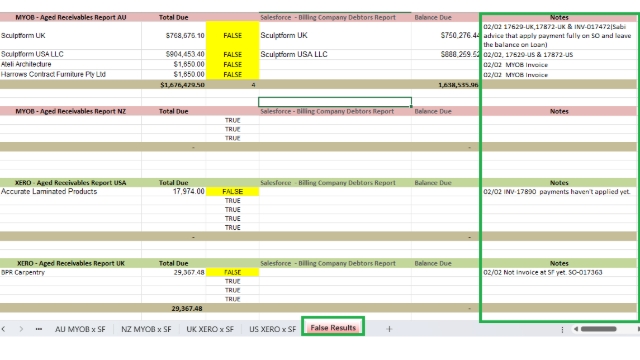
Task: Select Salesforce Billing Company Debtors header in USA section
Action: (x=335, y=183)
